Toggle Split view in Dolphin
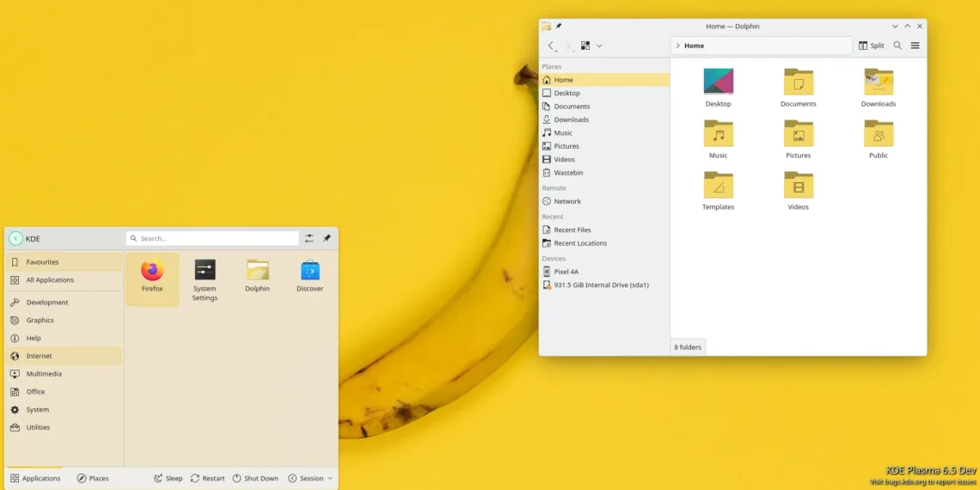 coord(871,46)
